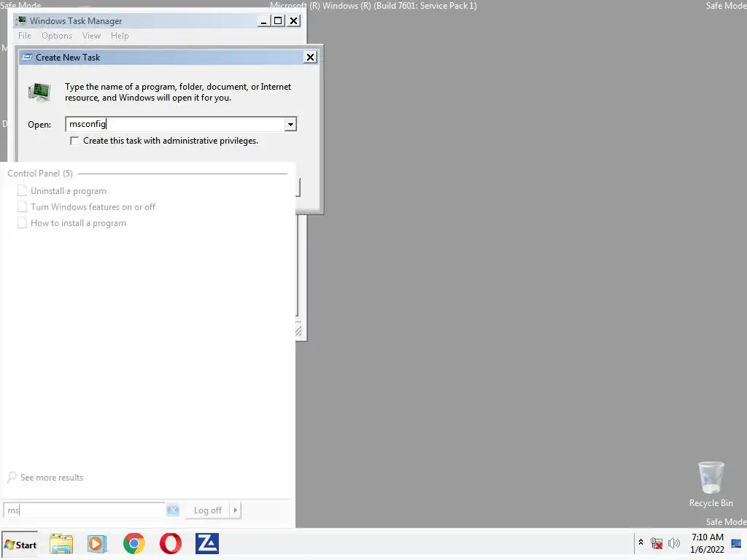Select Uninstall a program search result
Viewport: 747px width, 560px height.
[68, 191]
